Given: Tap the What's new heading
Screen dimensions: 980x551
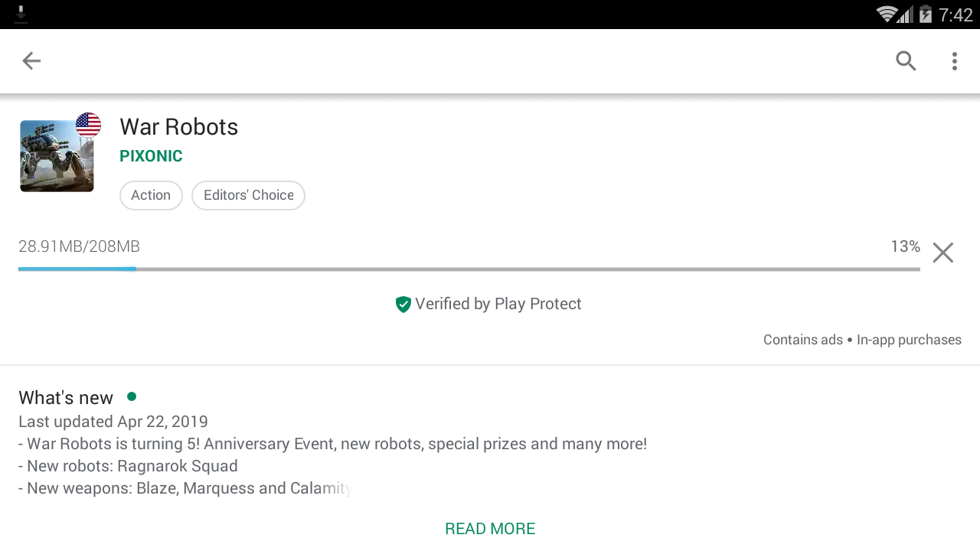Looking at the screenshot, I should click(66, 398).
